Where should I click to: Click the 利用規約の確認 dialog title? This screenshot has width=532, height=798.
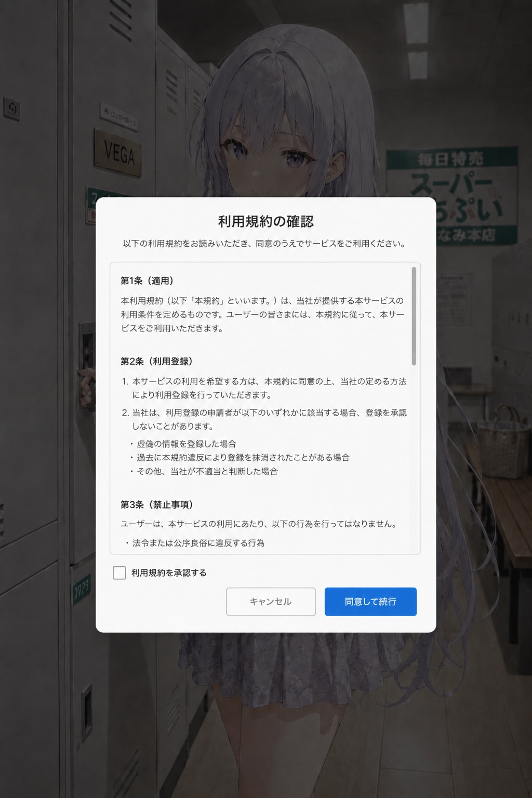[x=265, y=221]
